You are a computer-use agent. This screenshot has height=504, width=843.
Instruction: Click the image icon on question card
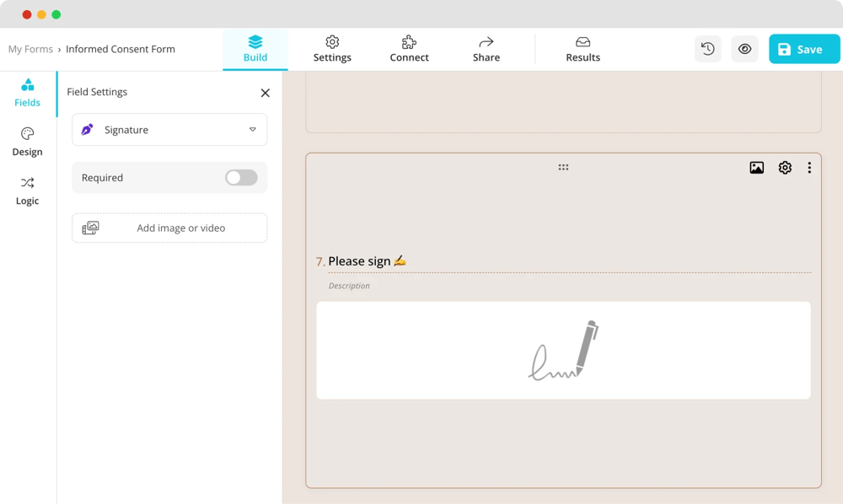756,168
